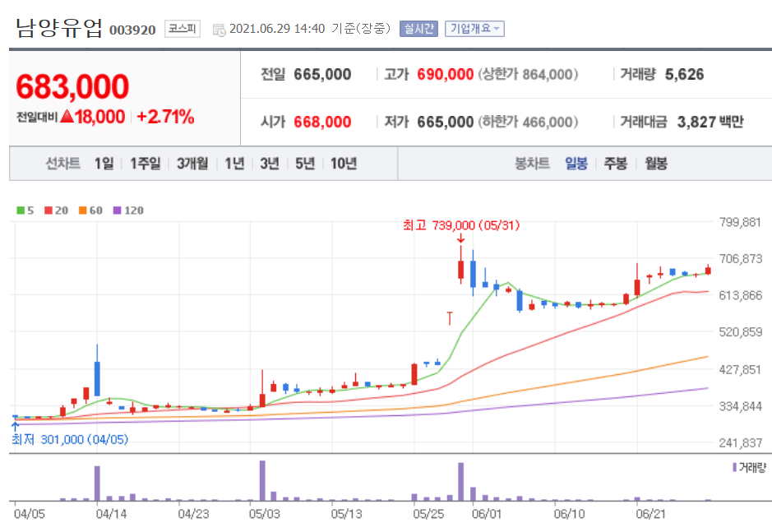Screen dimensions: 772x532
Task: Select the 1일 line chart tab
Action: click(104, 163)
